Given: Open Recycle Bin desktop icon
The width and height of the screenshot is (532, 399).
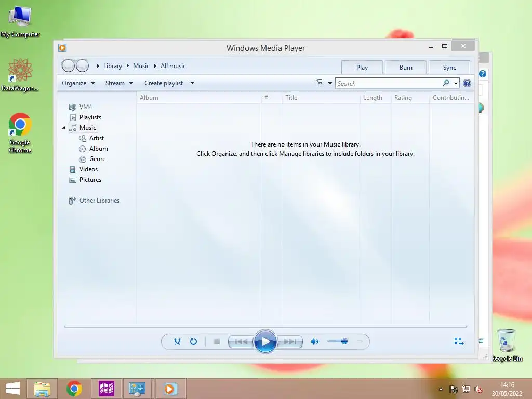Looking at the screenshot, I should (507, 345).
